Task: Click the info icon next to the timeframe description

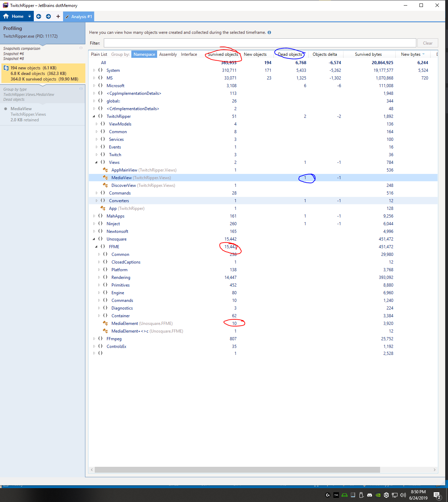Action: (269, 32)
